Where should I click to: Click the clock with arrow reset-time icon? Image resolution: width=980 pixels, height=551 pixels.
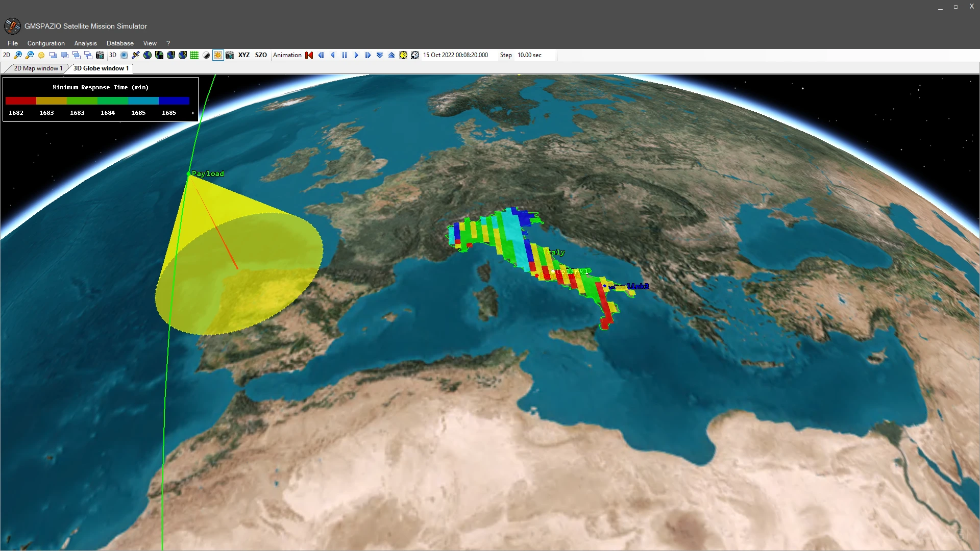415,55
